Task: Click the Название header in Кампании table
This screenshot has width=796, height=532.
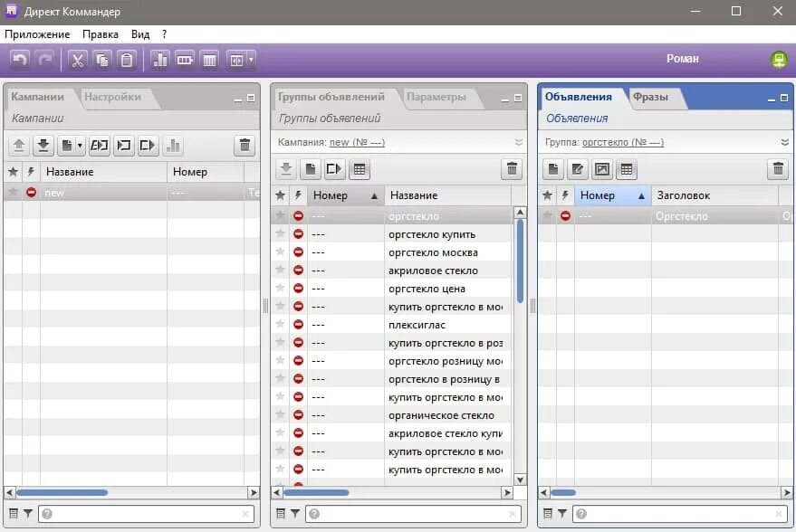Action: 103,172
